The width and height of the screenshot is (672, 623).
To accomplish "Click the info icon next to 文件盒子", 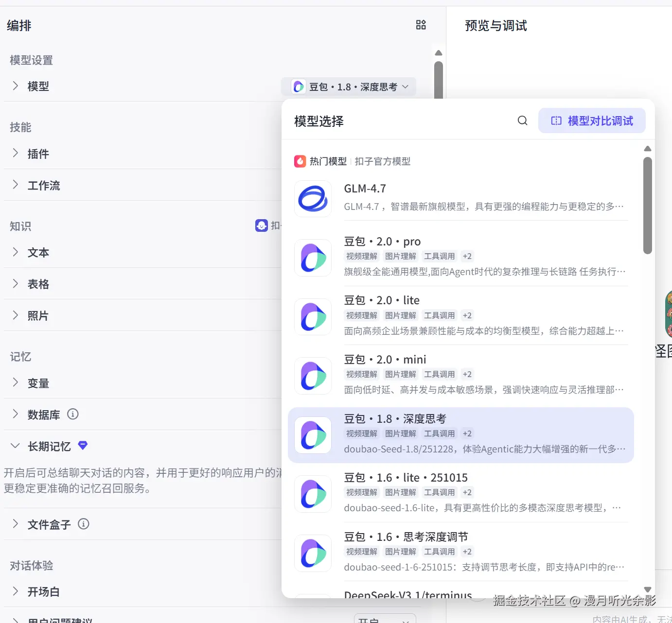I will (84, 524).
